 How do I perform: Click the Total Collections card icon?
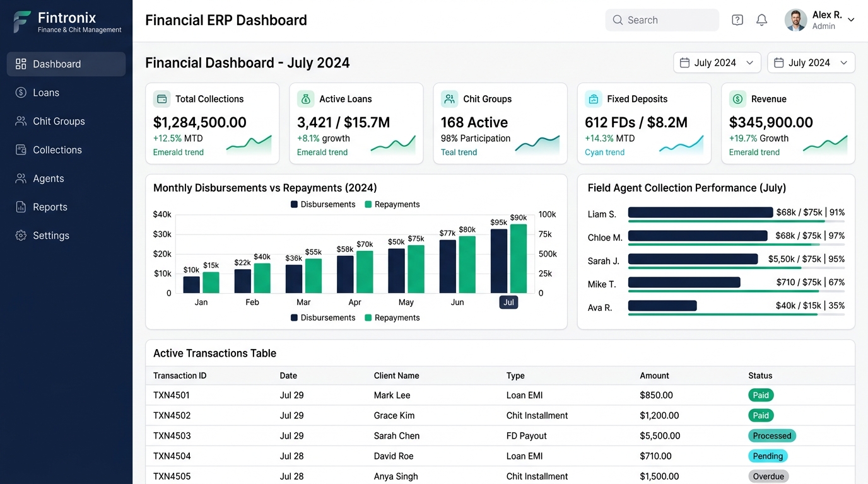(162, 99)
